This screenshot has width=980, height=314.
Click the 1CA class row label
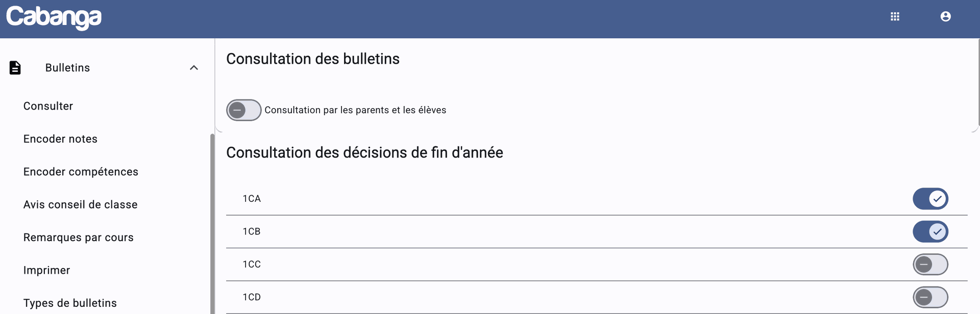point(252,199)
